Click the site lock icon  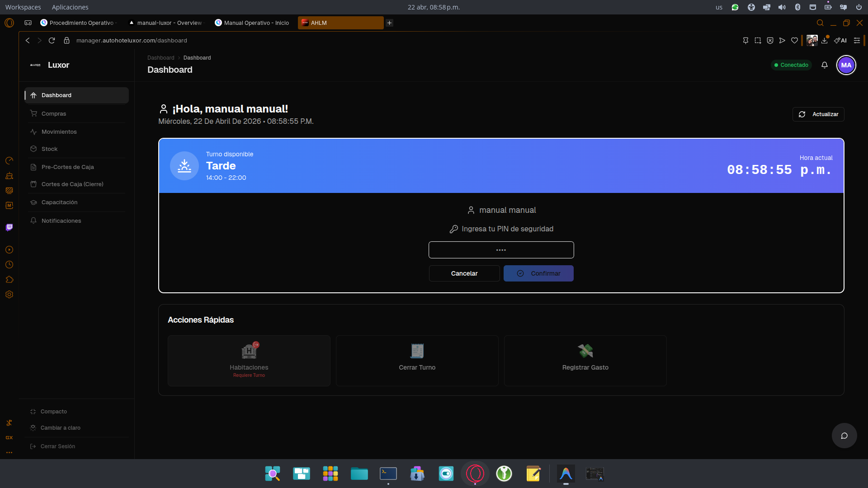[x=66, y=40]
